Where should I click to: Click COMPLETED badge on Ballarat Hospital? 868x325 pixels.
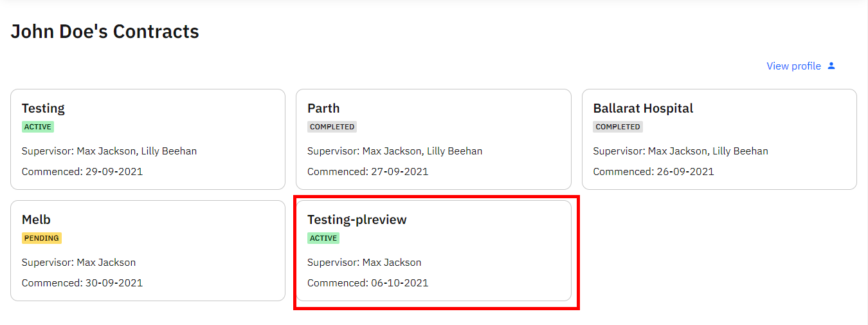tap(617, 127)
